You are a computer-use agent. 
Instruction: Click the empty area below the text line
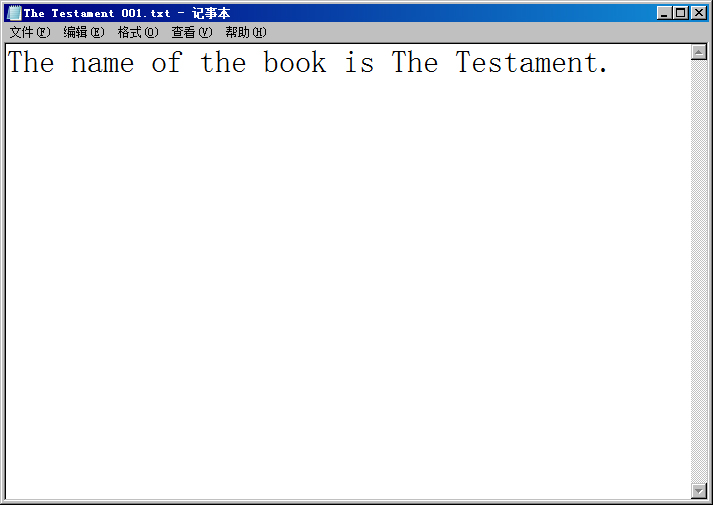tap(340, 280)
